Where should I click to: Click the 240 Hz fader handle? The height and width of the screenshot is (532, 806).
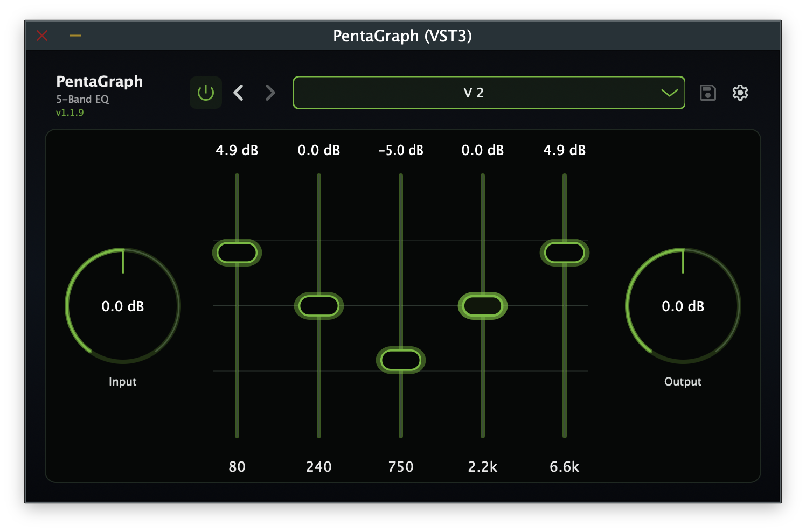tap(319, 306)
